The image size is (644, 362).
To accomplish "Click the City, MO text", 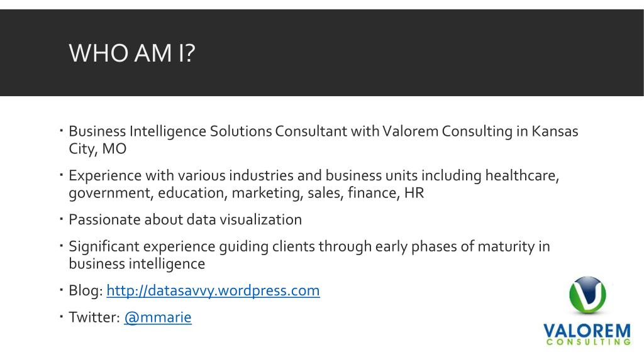I will (97, 148).
